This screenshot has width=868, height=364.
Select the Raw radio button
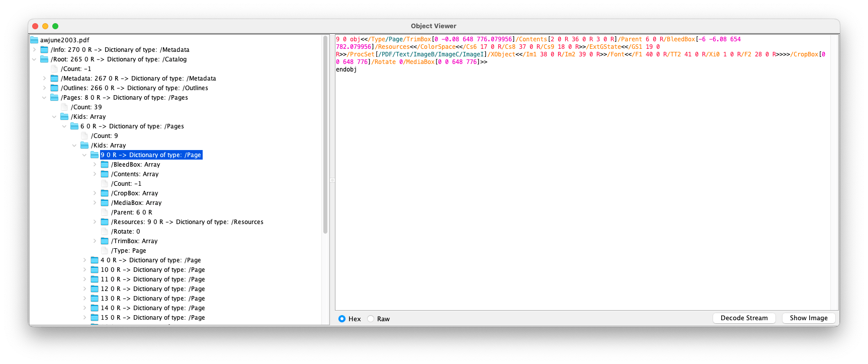(x=371, y=319)
